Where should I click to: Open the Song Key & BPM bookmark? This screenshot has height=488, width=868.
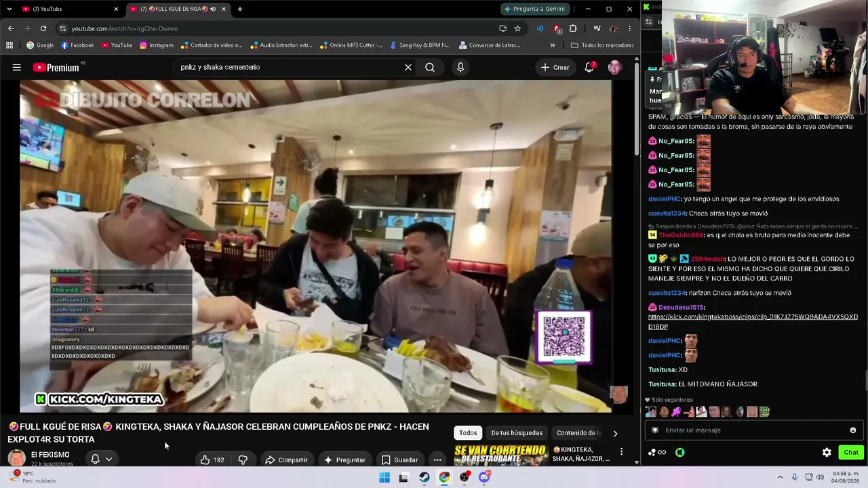tap(420, 45)
